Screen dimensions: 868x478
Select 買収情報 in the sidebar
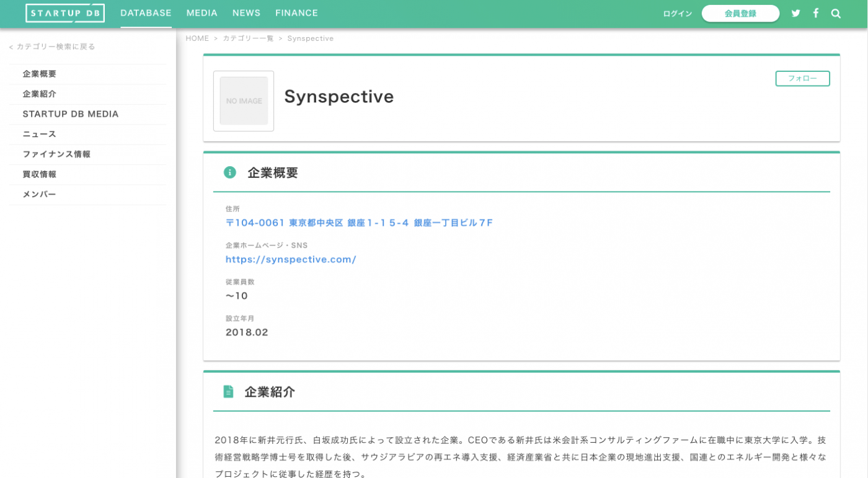point(88,174)
